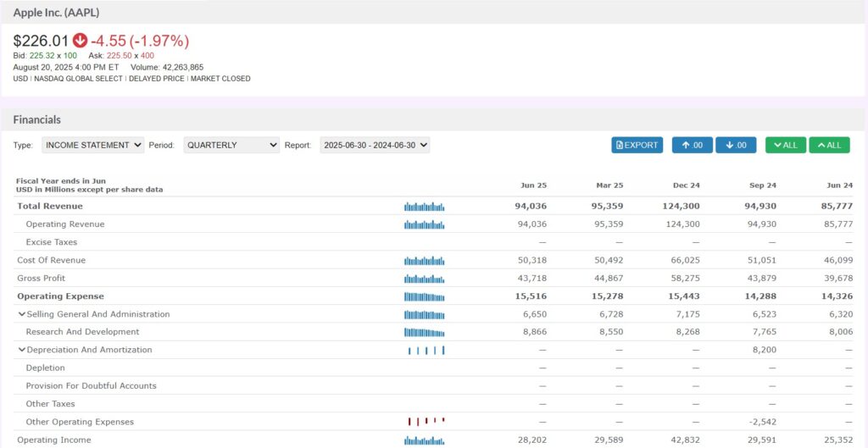This screenshot has height=448, width=868.
Task: Click R&D value 8,866 for Jun 25
Action: point(534,332)
